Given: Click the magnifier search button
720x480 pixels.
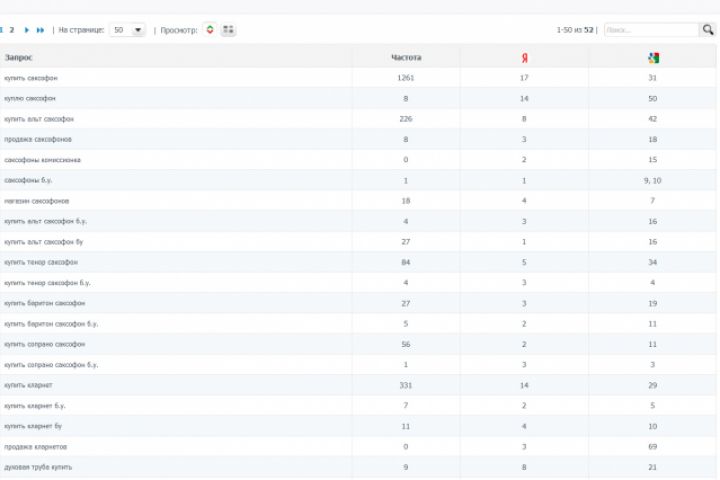Looking at the screenshot, I should [708, 30].
